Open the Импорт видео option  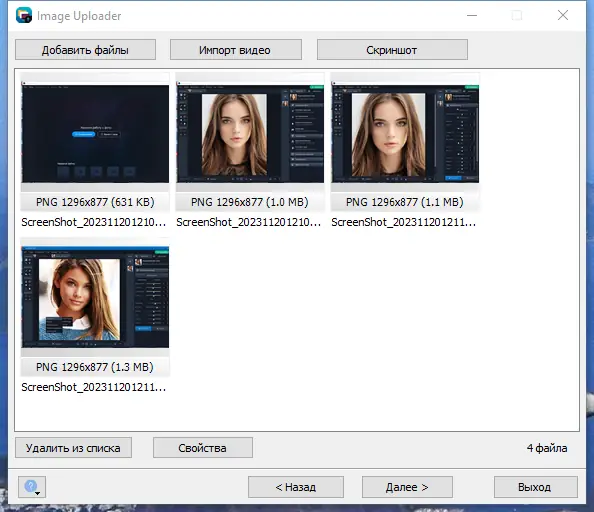pos(236,50)
